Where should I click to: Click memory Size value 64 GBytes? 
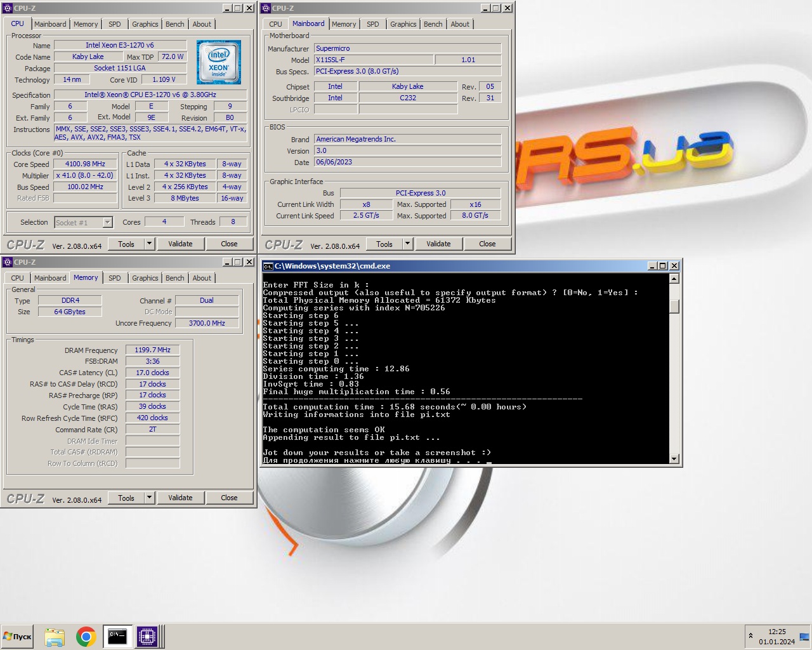click(x=70, y=312)
